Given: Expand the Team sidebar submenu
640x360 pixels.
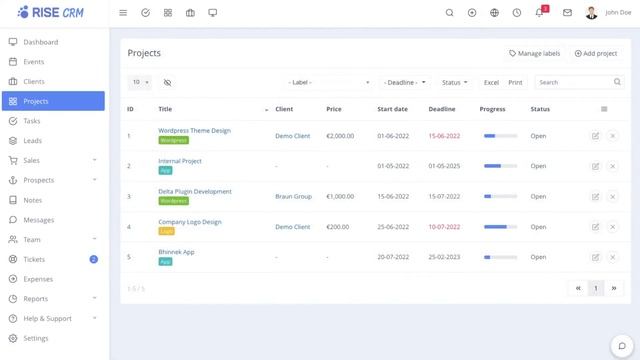Looking at the screenshot, I should point(94,239).
